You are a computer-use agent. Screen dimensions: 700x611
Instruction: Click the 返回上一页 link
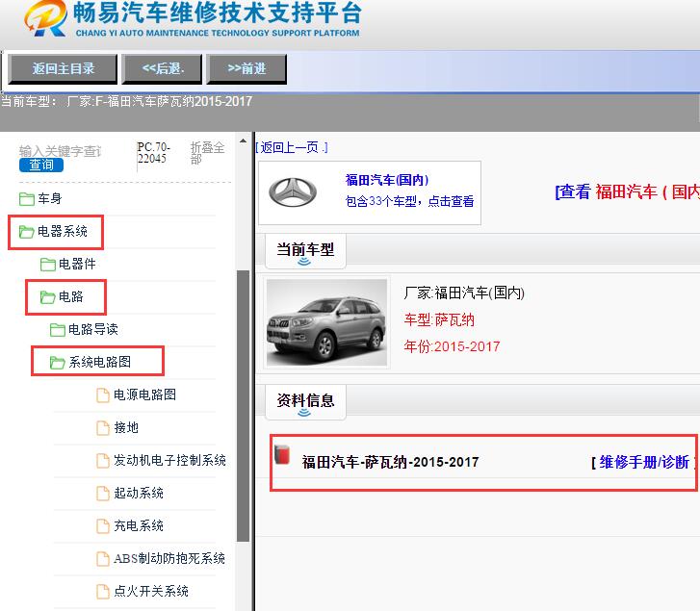pos(292,147)
